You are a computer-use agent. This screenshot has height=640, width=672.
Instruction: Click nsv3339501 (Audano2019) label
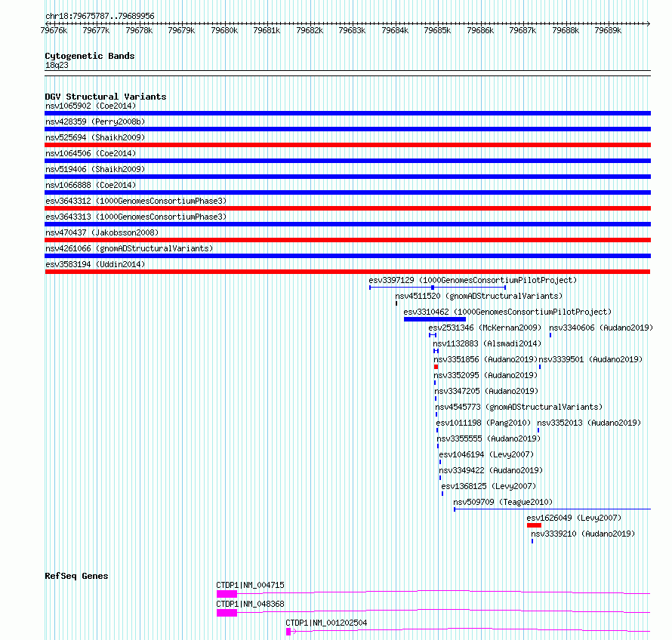(591, 359)
